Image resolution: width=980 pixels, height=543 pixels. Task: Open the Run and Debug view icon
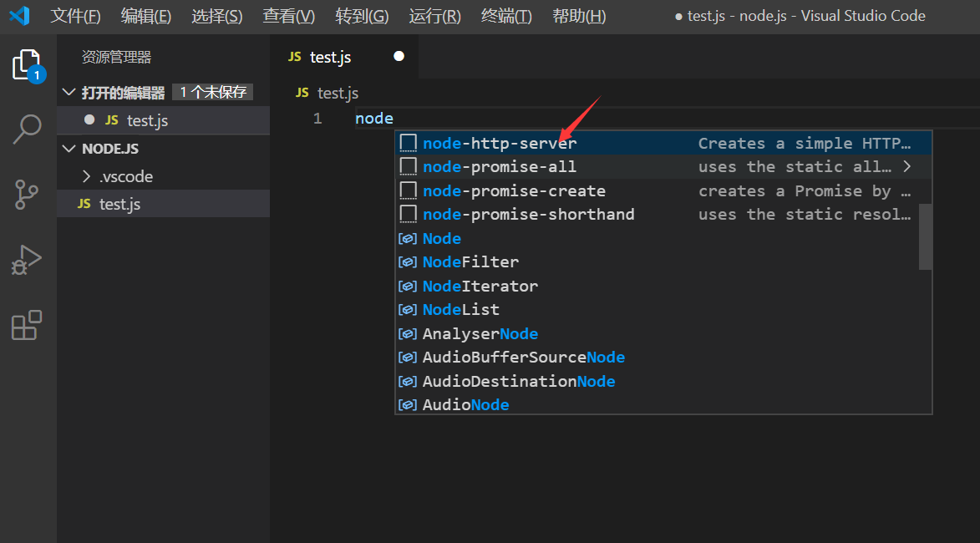pyautogui.click(x=26, y=259)
